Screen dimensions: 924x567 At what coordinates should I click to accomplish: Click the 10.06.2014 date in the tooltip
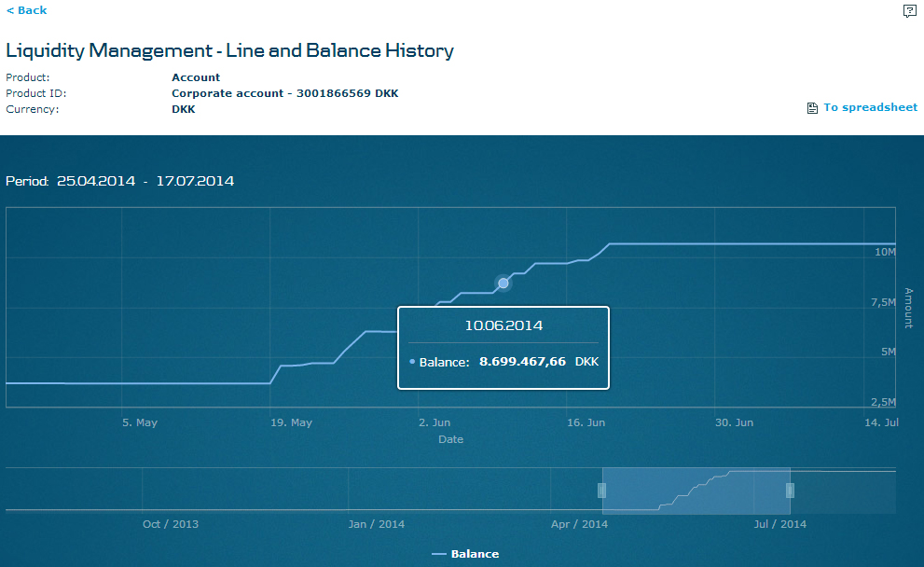click(503, 325)
